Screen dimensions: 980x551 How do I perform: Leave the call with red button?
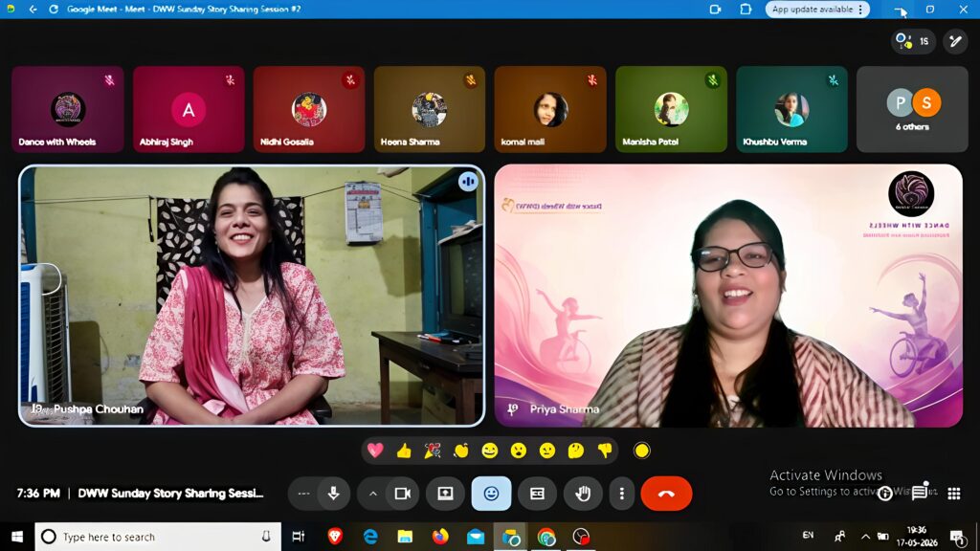tap(666, 494)
